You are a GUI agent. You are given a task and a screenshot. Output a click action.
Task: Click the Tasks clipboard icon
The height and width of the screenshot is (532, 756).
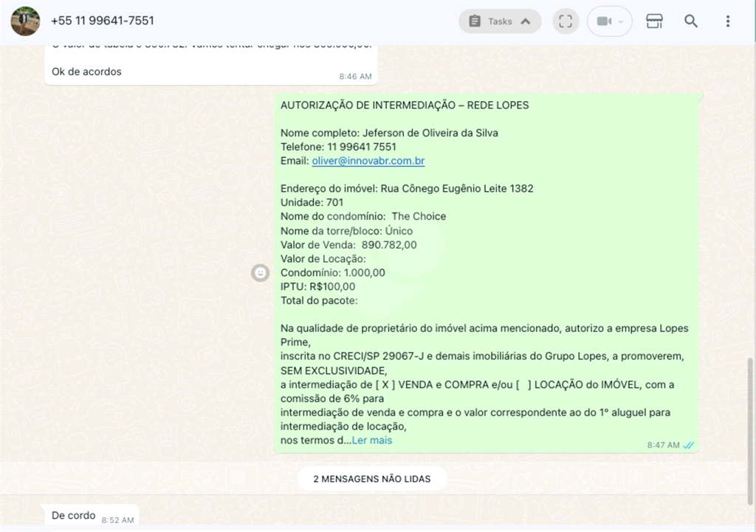tap(475, 21)
